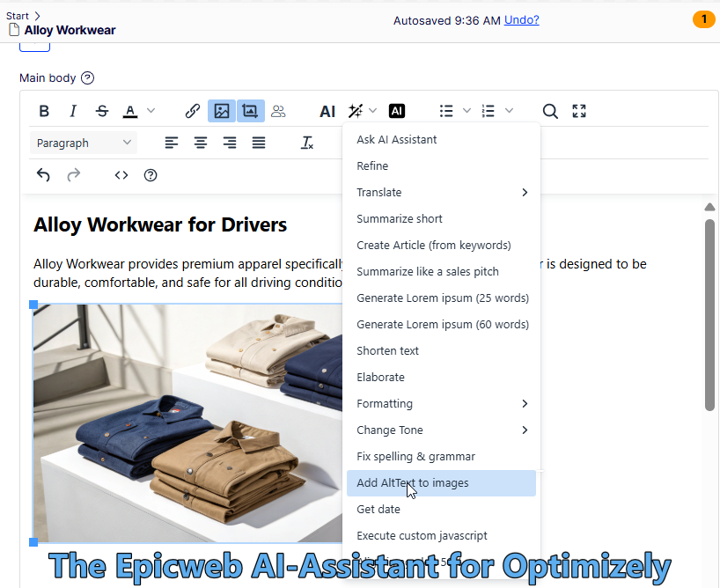Open the Paragraph format dropdown
720x588 pixels.
point(84,143)
